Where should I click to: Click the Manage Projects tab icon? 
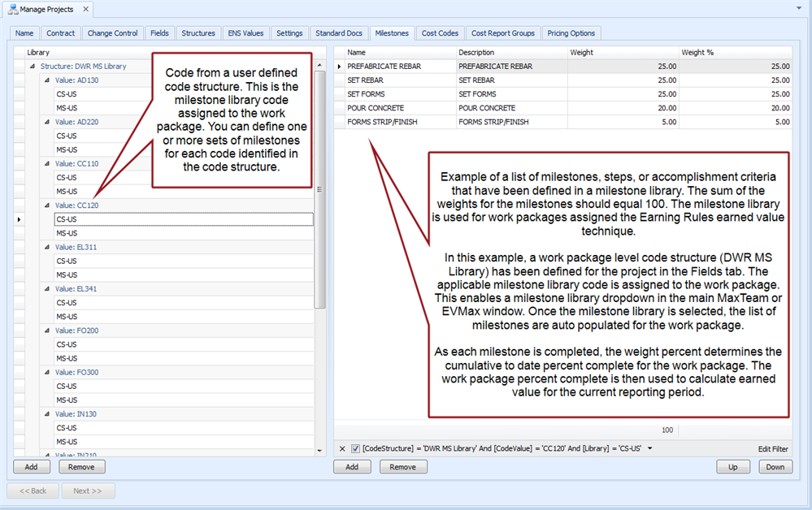coord(12,10)
